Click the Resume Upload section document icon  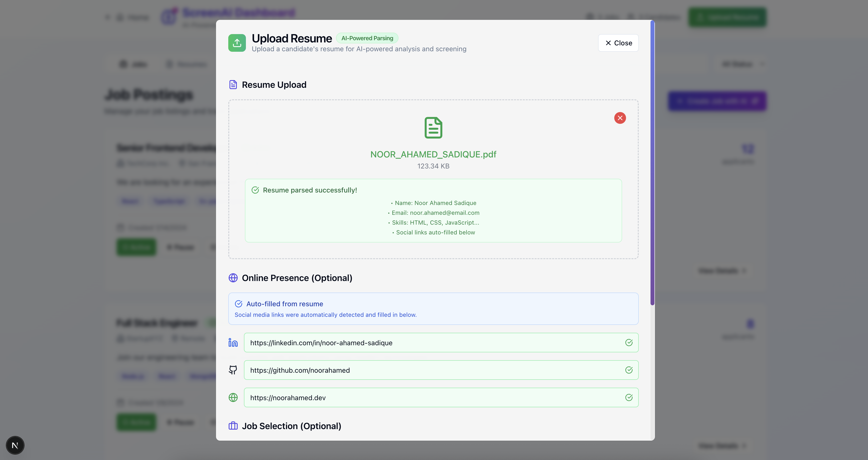[x=233, y=85]
